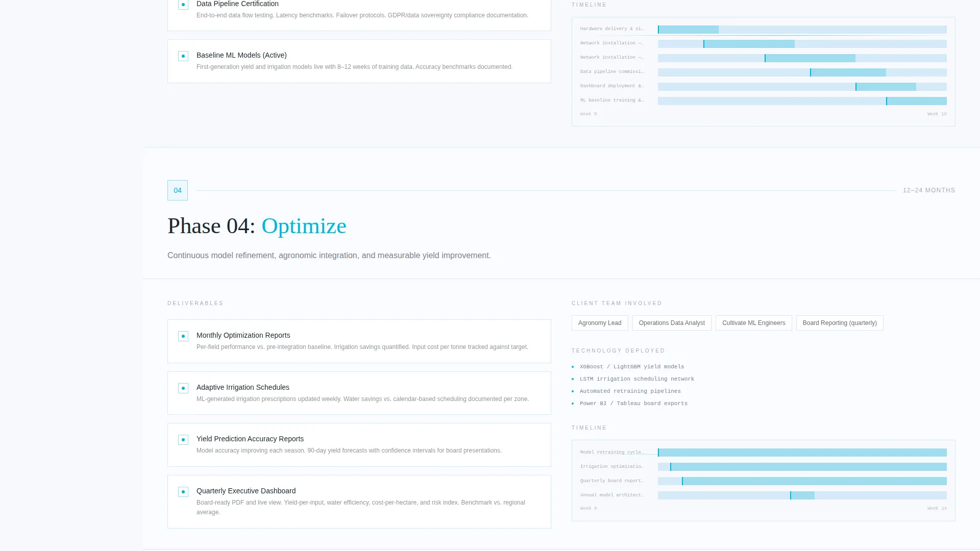Click the Adaptive Irrigation Schedules bullet icon
This screenshot has height=551, width=980.
pos(183,388)
